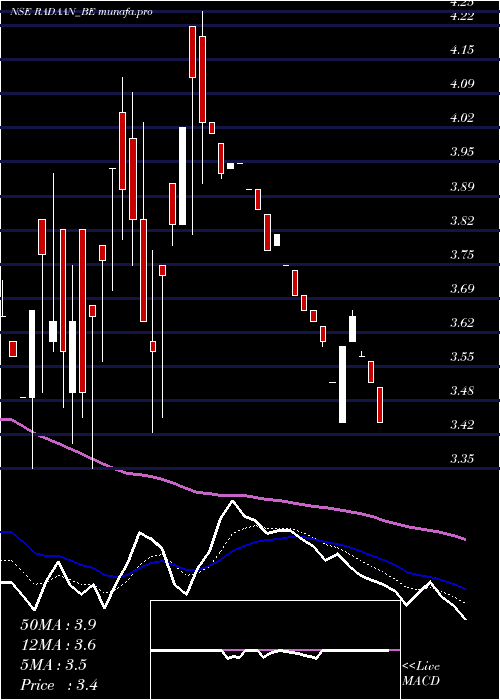
Task: Click the 4.09 price axis label
Action: [462, 84]
